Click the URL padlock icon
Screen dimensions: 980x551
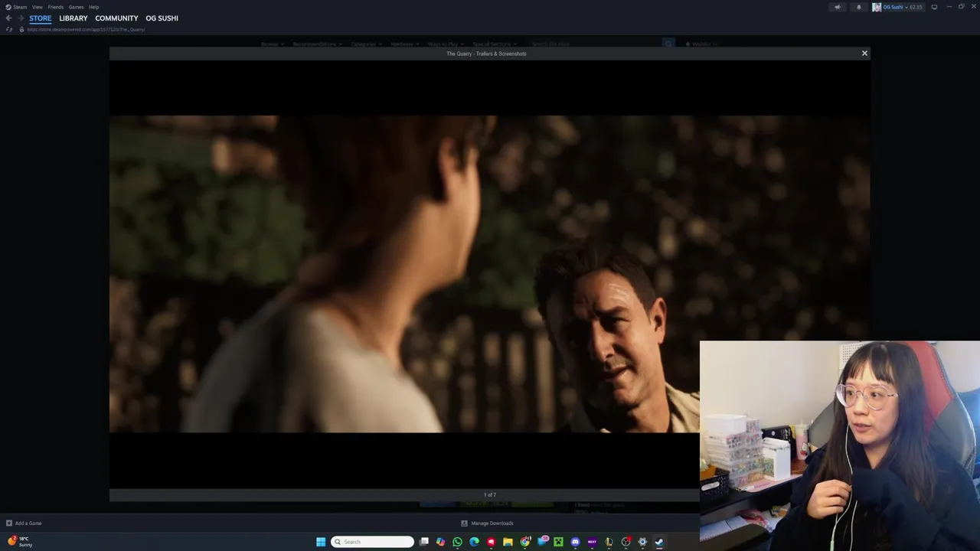coord(21,29)
